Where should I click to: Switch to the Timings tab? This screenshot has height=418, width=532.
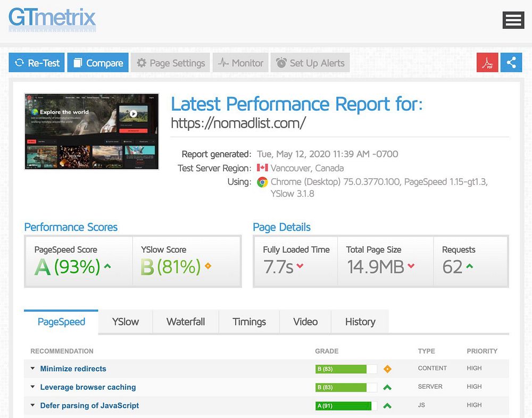(x=249, y=322)
